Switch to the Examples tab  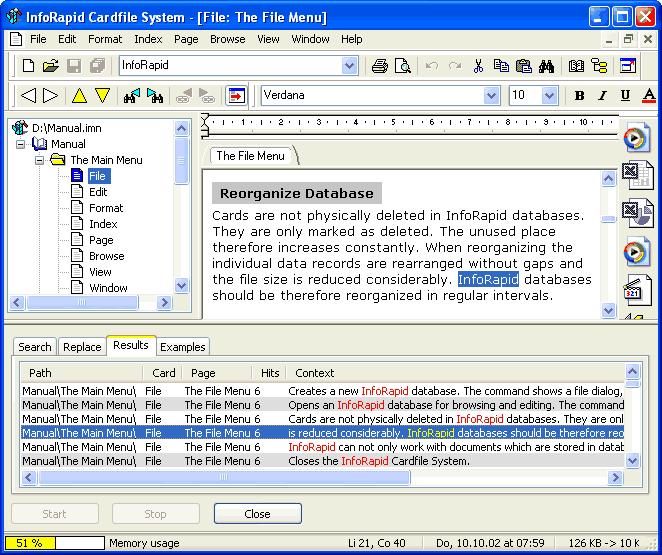click(x=183, y=347)
